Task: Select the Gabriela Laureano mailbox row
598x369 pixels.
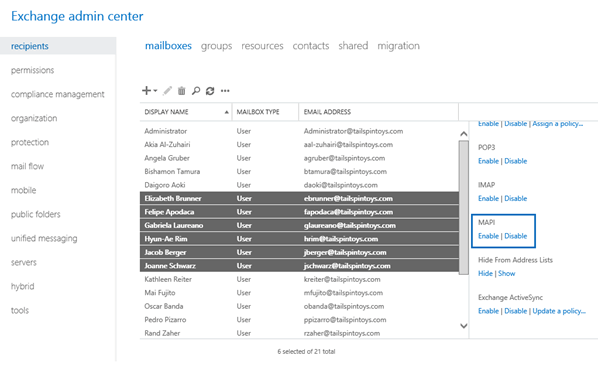Action: click(299, 225)
